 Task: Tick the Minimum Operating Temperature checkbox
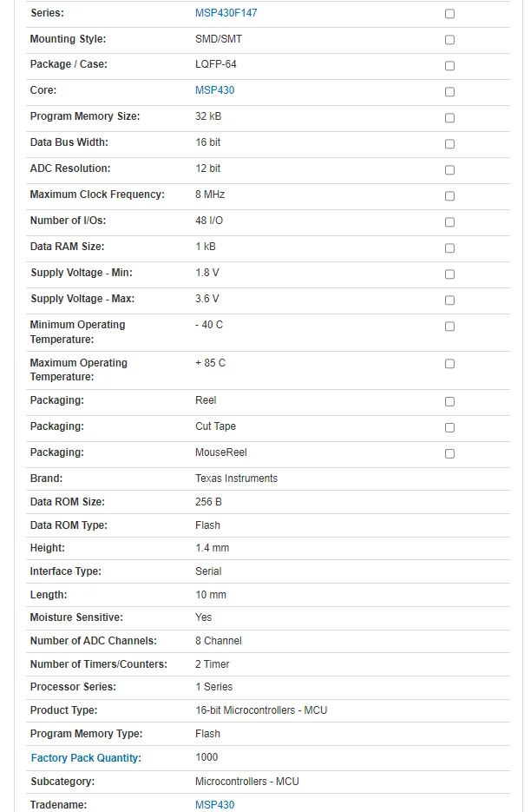(449, 327)
